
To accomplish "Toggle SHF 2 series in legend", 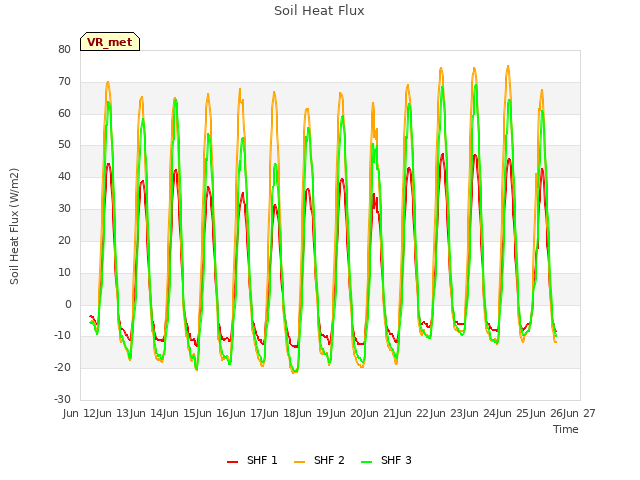I will (319, 460).
